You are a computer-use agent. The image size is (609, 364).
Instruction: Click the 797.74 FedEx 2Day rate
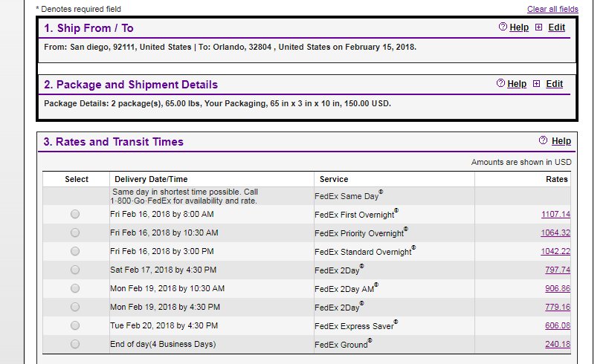click(x=558, y=270)
